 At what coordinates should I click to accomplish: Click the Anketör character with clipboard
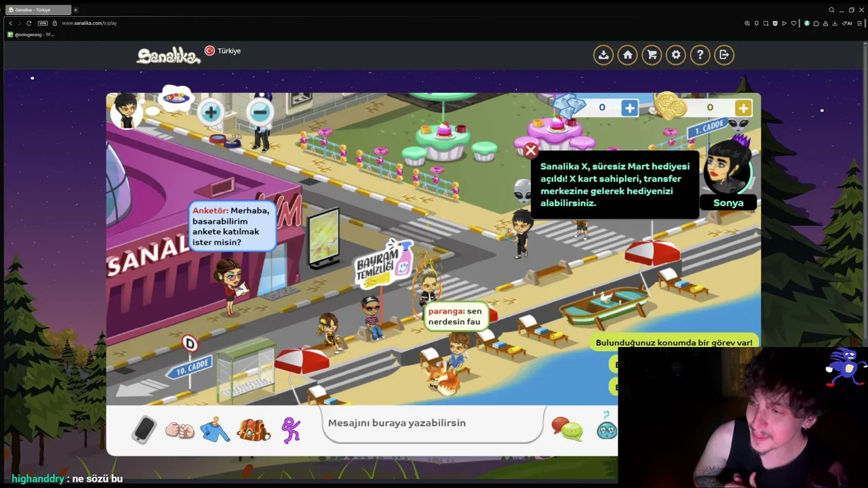(x=230, y=286)
